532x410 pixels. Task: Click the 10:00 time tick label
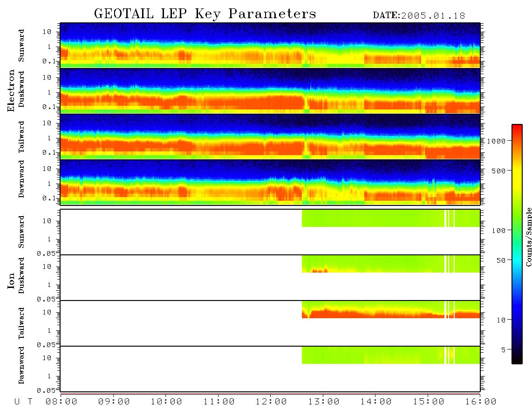pyautogui.click(x=166, y=402)
